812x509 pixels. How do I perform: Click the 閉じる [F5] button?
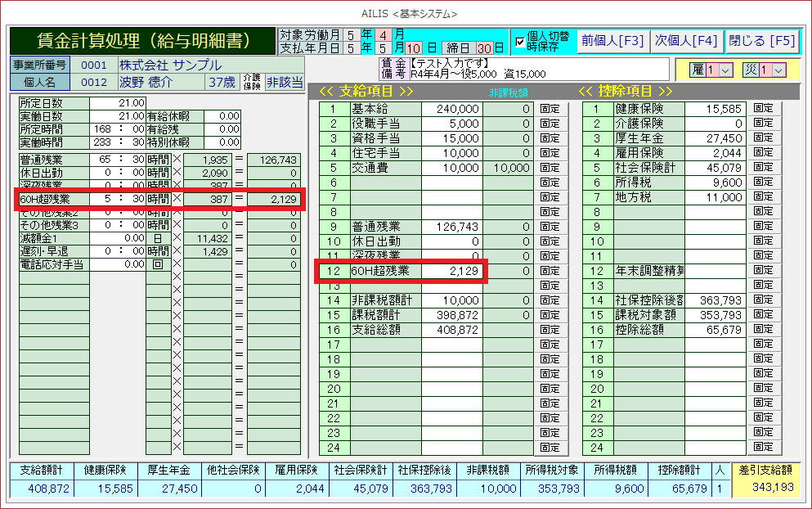point(762,41)
